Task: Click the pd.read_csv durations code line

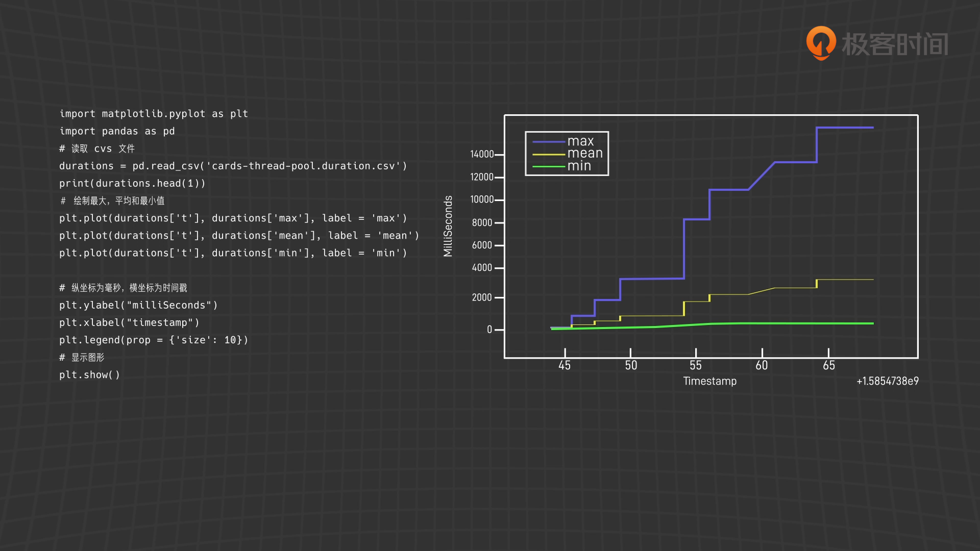Action: point(233,166)
